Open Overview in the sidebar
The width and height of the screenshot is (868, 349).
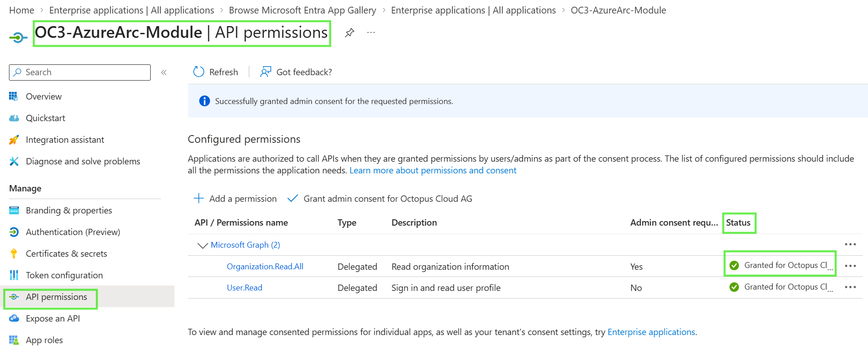[x=44, y=96]
